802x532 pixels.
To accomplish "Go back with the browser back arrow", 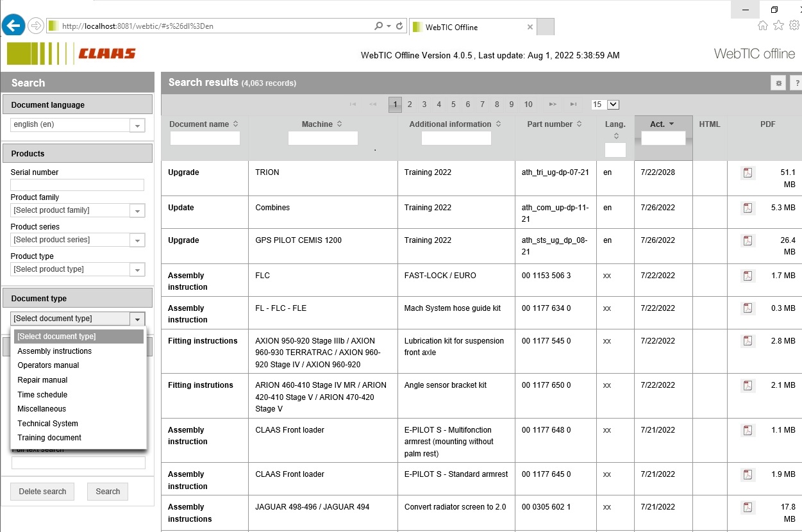I will click(13, 26).
